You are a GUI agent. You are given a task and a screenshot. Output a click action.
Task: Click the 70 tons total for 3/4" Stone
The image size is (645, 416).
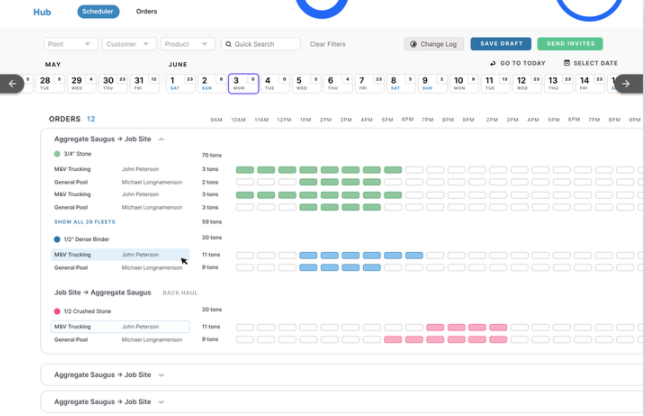pyautogui.click(x=211, y=155)
